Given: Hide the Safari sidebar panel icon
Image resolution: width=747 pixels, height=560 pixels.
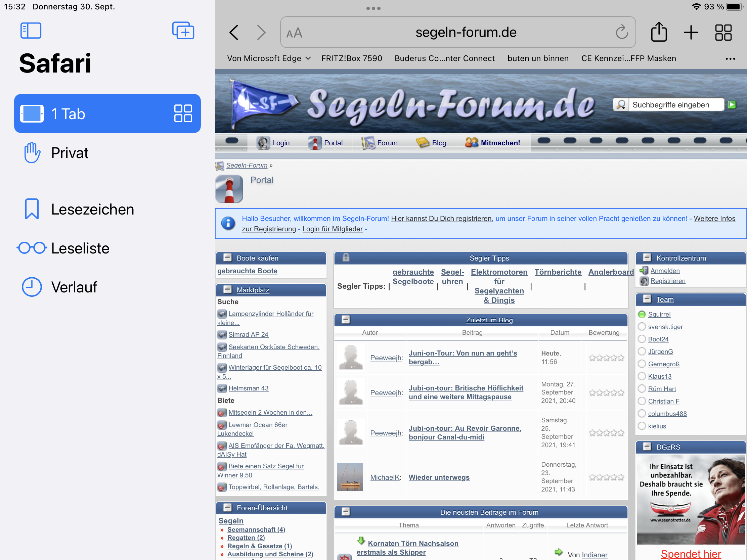Looking at the screenshot, I should click(x=31, y=31).
